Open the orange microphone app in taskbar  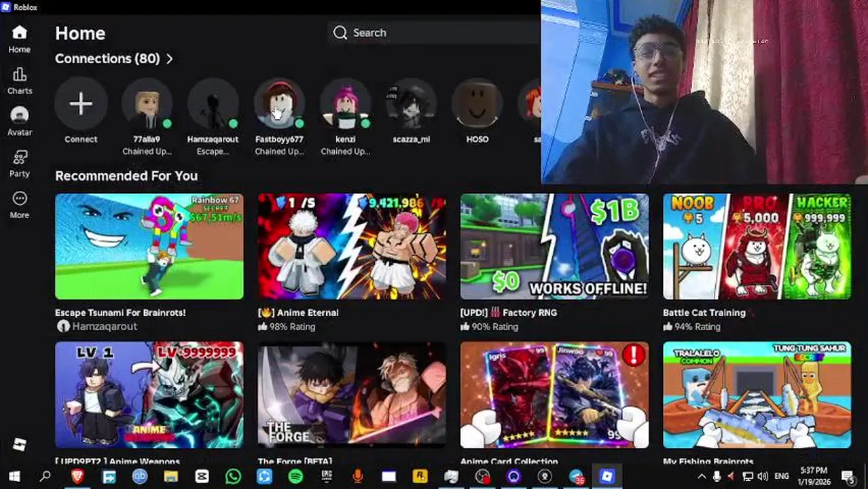pyautogui.click(x=358, y=477)
